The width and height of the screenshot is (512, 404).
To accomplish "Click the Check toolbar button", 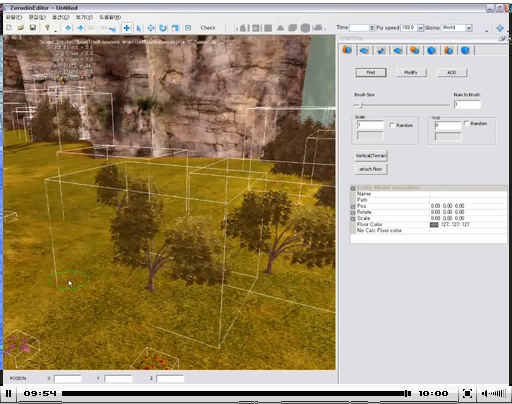I will click(x=208, y=28).
